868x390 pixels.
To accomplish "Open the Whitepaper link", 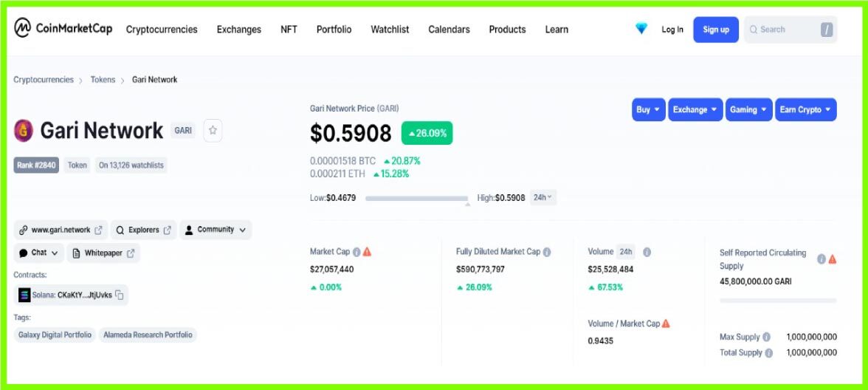I will tap(103, 253).
